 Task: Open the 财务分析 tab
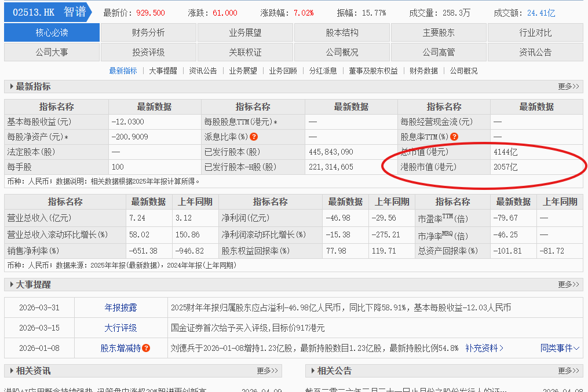click(x=148, y=32)
